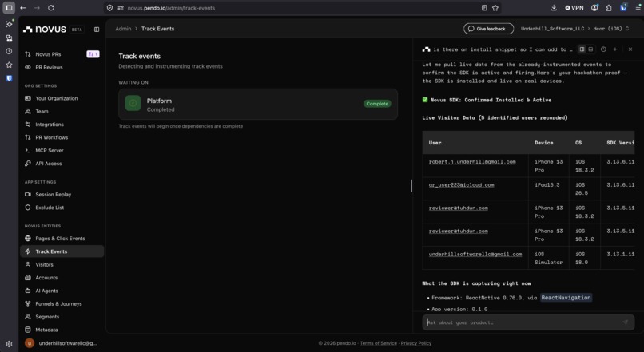Click the Exclude List shield icon
644x352 pixels.
pyautogui.click(x=28, y=208)
